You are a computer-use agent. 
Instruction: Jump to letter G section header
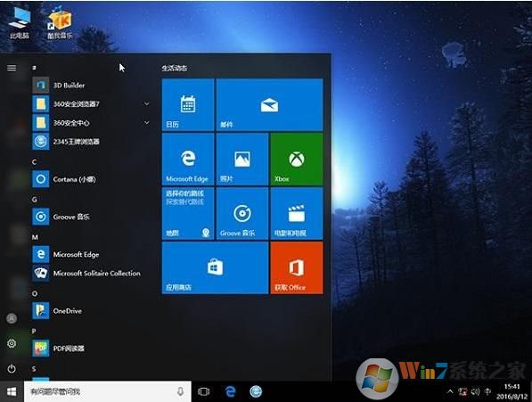[34, 200]
